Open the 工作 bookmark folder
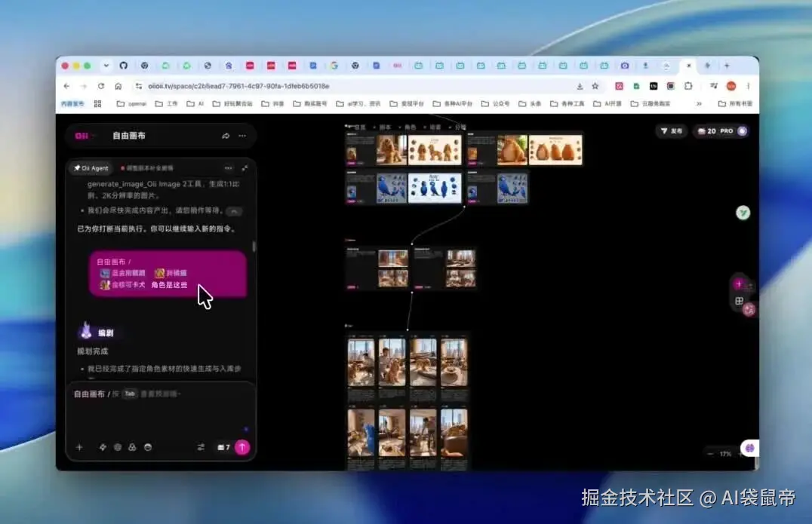 tap(167, 104)
